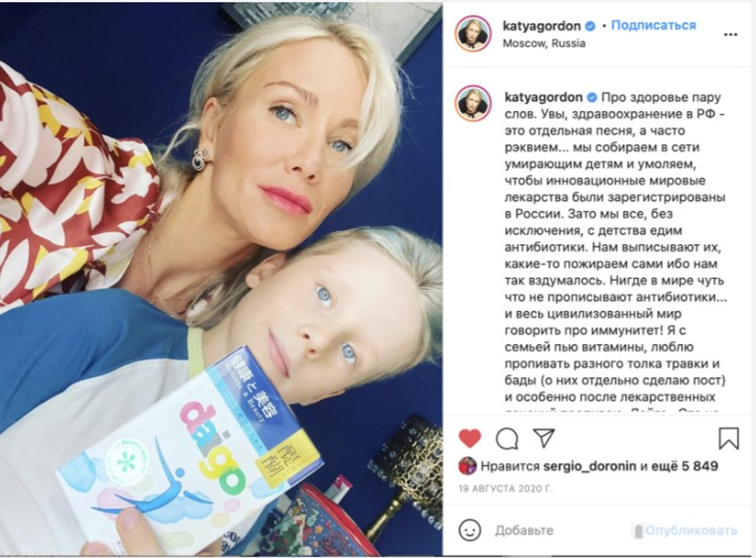756x558 pixels.
Task: Open post date 19 августа 2020
Action: coord(506,489)
